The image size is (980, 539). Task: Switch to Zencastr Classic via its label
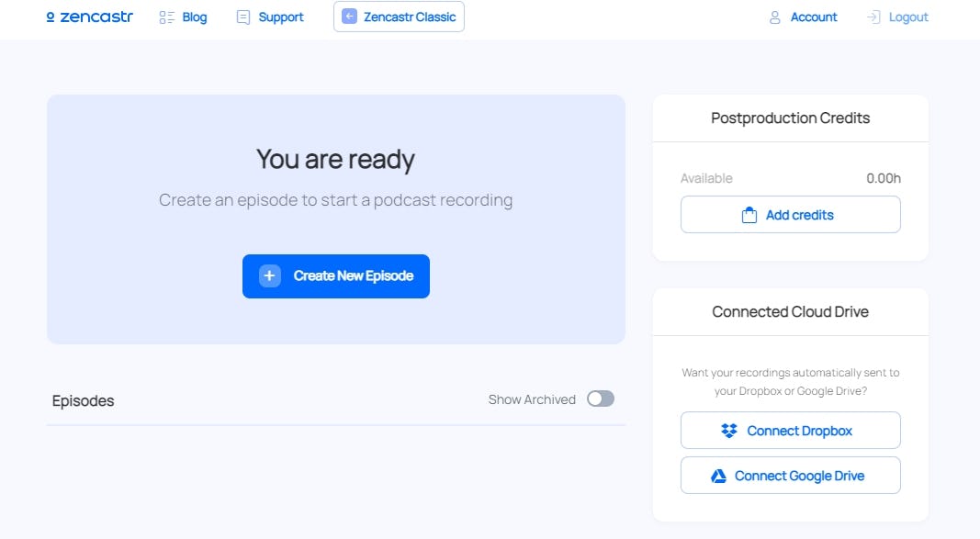(410, 17)
